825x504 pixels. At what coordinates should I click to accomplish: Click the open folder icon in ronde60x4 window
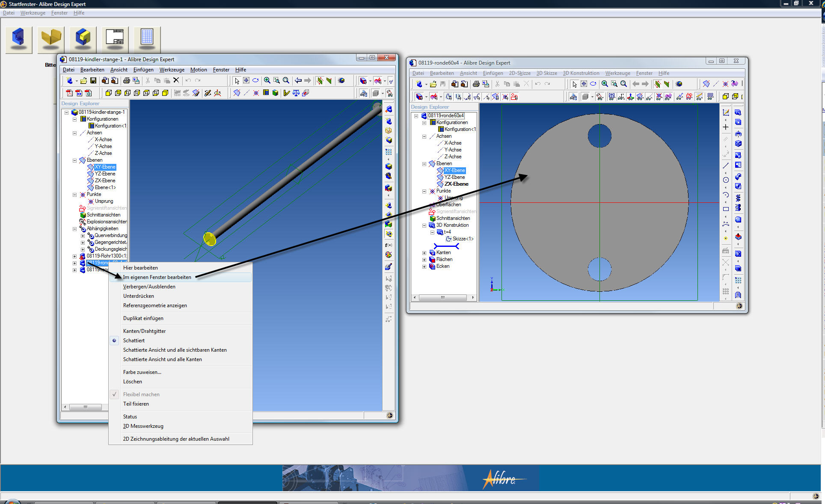(433, 84)
